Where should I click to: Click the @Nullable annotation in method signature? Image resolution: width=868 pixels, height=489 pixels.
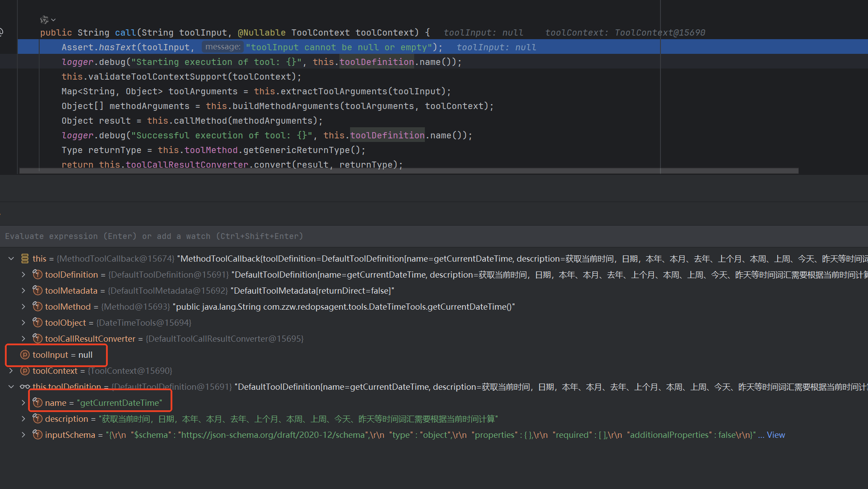point(262,32)
